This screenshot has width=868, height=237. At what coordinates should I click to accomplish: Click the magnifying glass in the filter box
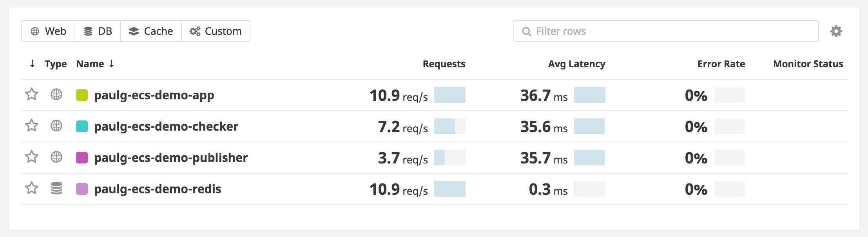526,31
